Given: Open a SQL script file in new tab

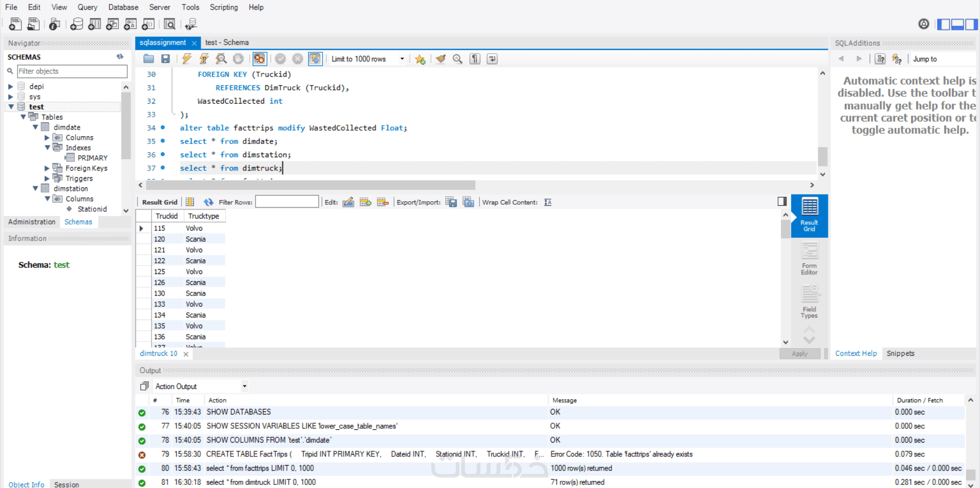Looking at the screenshot, I should (x=33, y=24).
